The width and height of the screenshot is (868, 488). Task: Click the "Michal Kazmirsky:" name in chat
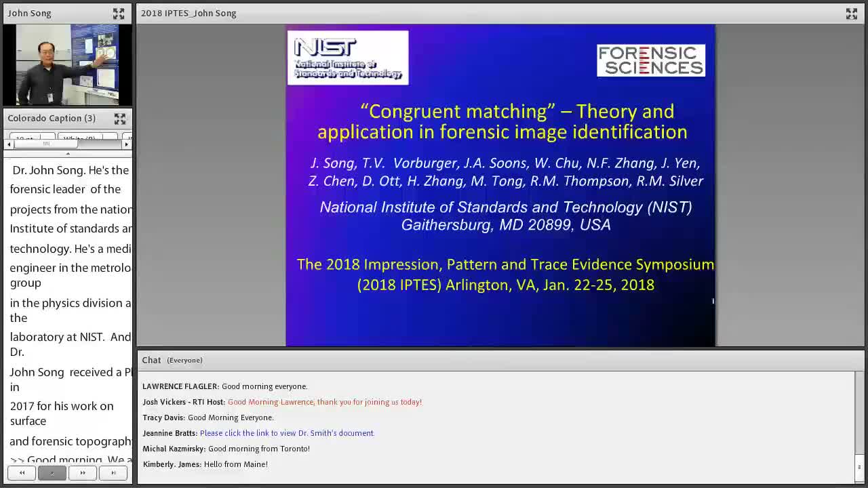coord(174,449)
